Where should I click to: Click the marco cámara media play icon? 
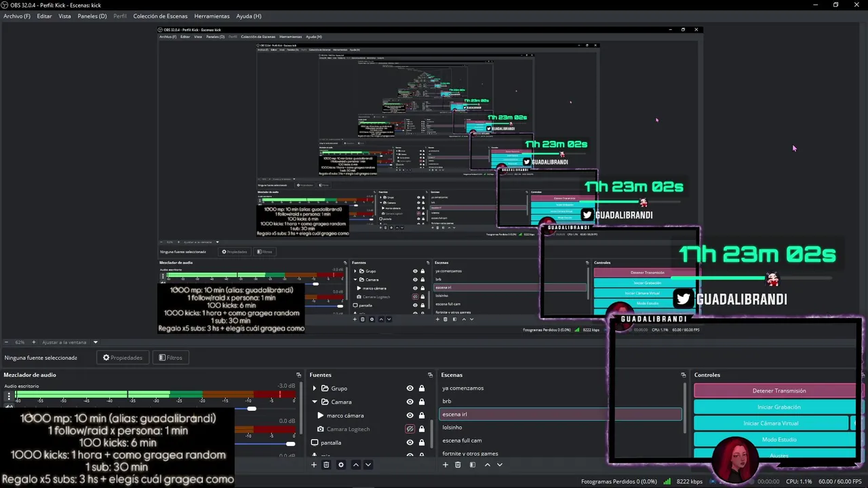click(x=321, y=415)
